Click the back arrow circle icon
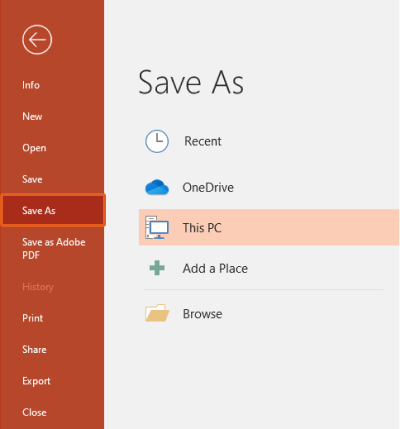This screenshot has width=400, height=429. point(37,40)
